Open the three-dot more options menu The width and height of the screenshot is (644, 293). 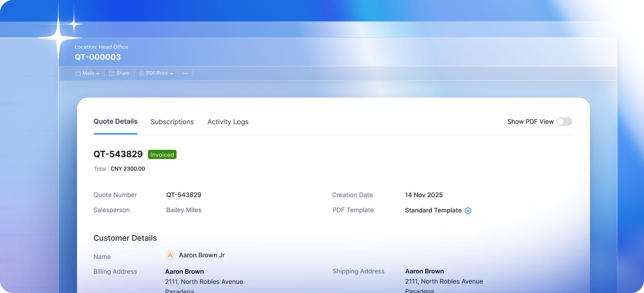click(185, 73)
